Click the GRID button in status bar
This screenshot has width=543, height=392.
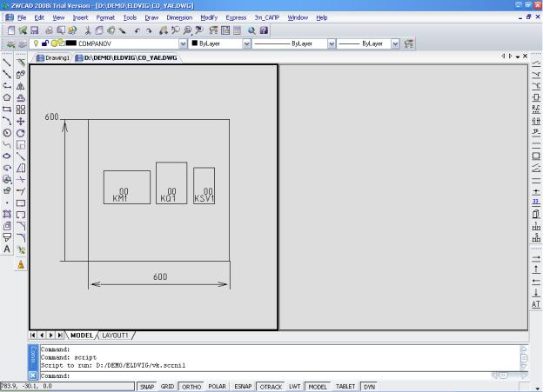(168, 387)
